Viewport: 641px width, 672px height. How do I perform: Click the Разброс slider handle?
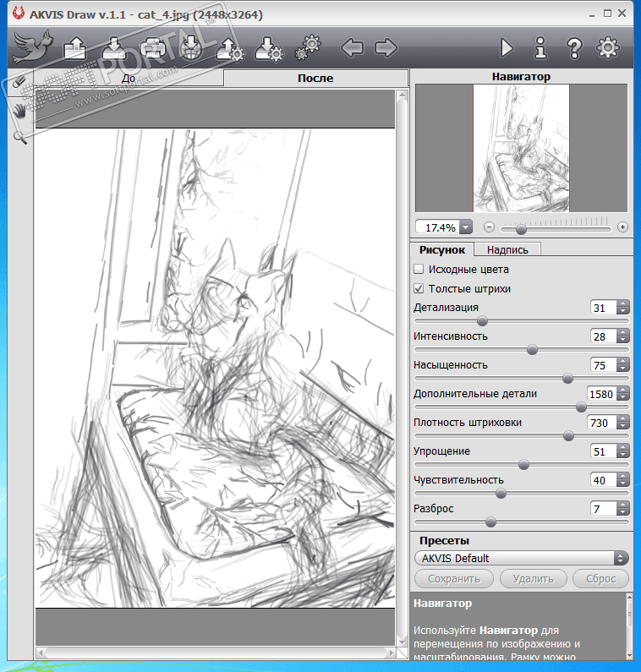pyautogui.click(x=491, y=522)
